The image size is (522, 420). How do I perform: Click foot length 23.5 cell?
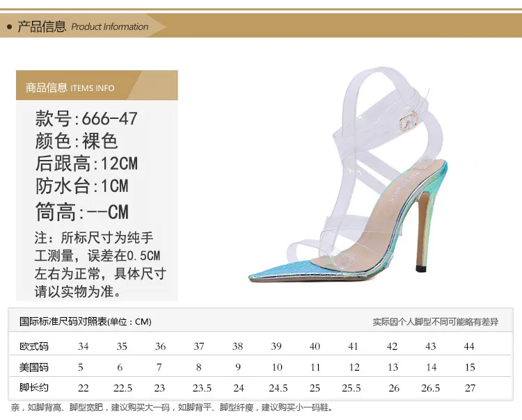(x=202, y=388)
